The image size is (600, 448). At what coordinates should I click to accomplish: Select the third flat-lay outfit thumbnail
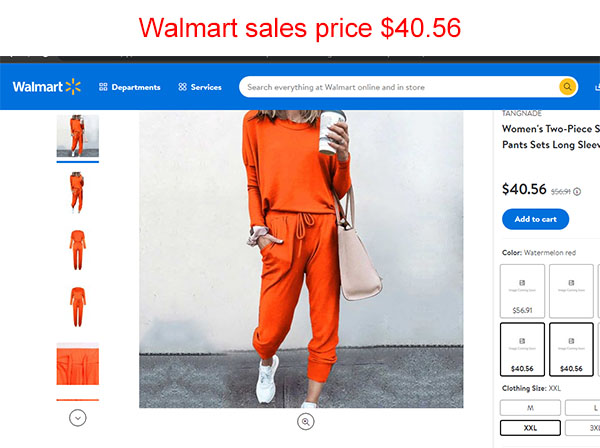click(x=78, y=250)
